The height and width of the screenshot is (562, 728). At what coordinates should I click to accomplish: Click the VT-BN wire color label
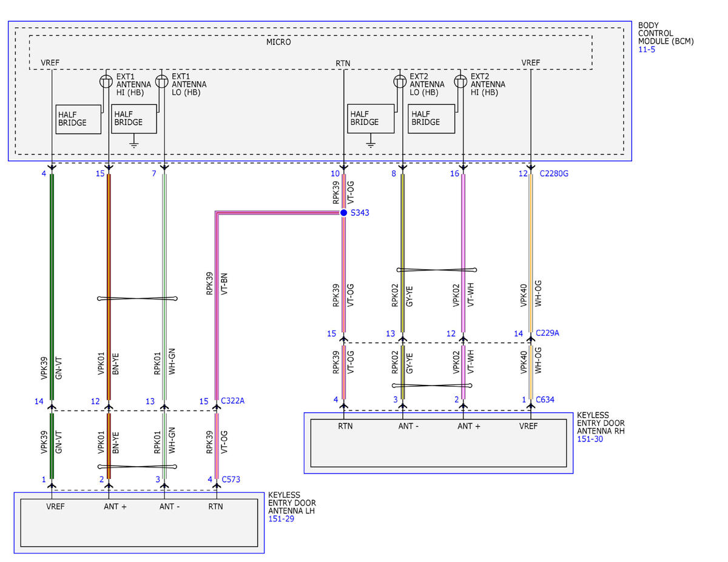(225, 284)
